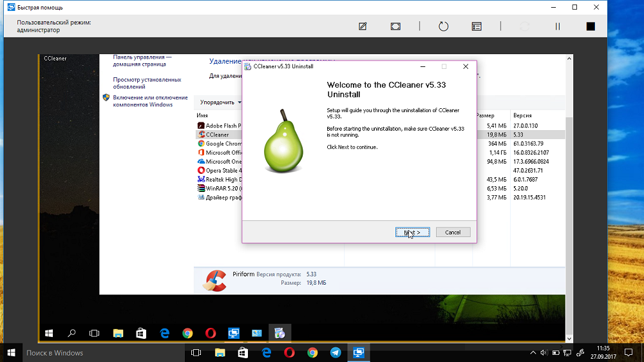644x362 pixels.
Task: Select the CCleaner row in program list
Action: click(x=218, y=135)
